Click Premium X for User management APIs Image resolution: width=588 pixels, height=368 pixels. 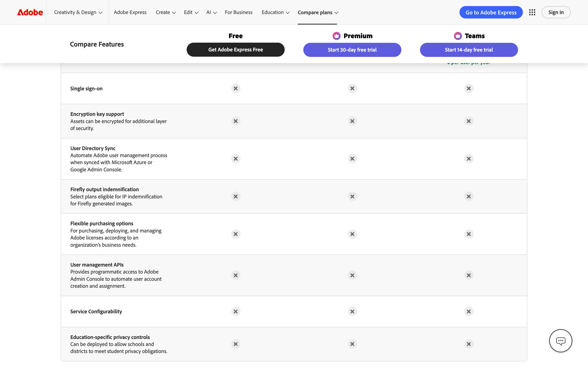[x=352, y=275]
